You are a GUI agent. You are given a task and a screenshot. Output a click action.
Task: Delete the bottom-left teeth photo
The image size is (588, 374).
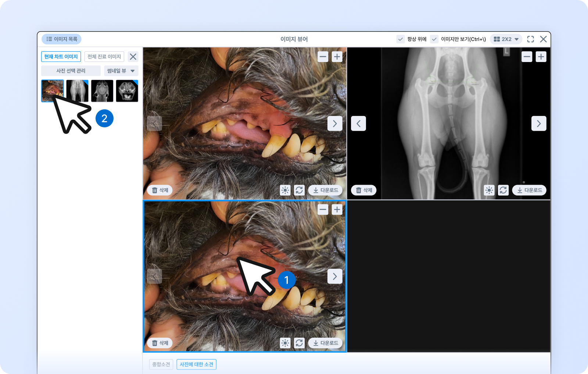pyautogui.click(x=160, y=343)
